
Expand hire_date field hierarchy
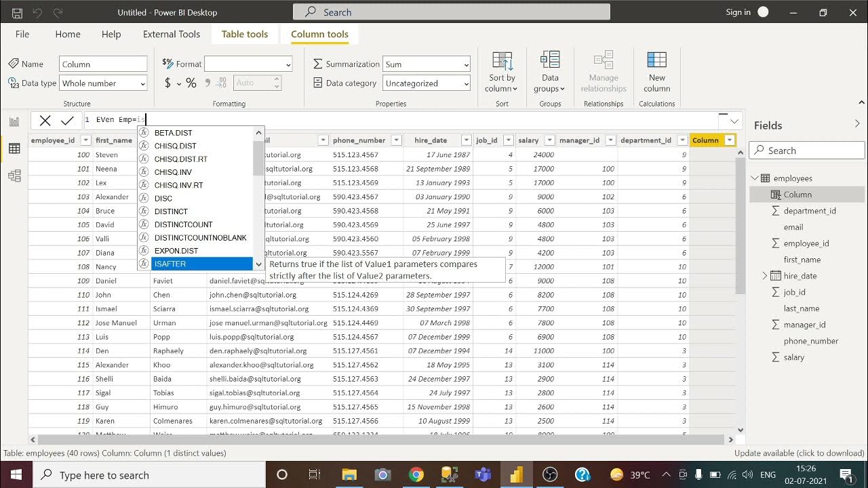point(765,276)
